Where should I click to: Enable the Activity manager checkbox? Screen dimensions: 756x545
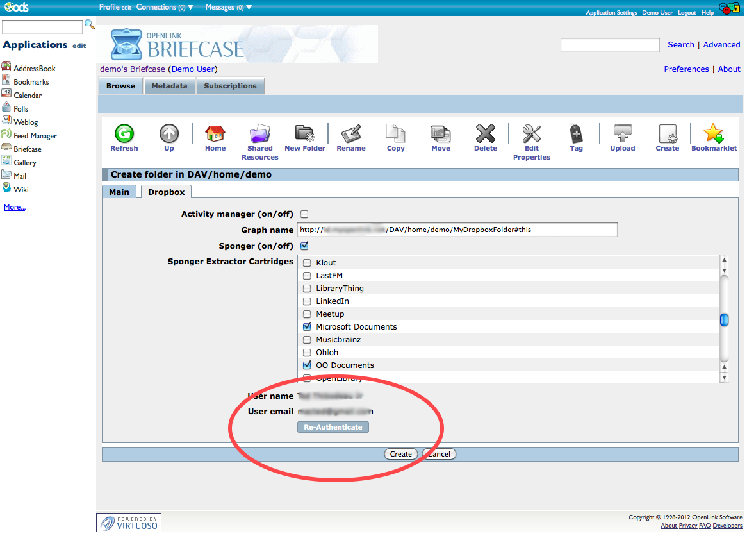(305, 214)
